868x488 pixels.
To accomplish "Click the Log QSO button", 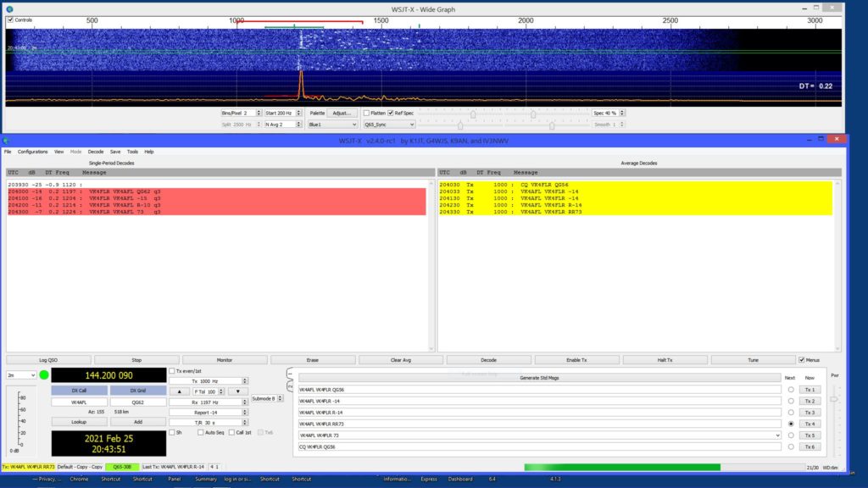I will 48,360.
